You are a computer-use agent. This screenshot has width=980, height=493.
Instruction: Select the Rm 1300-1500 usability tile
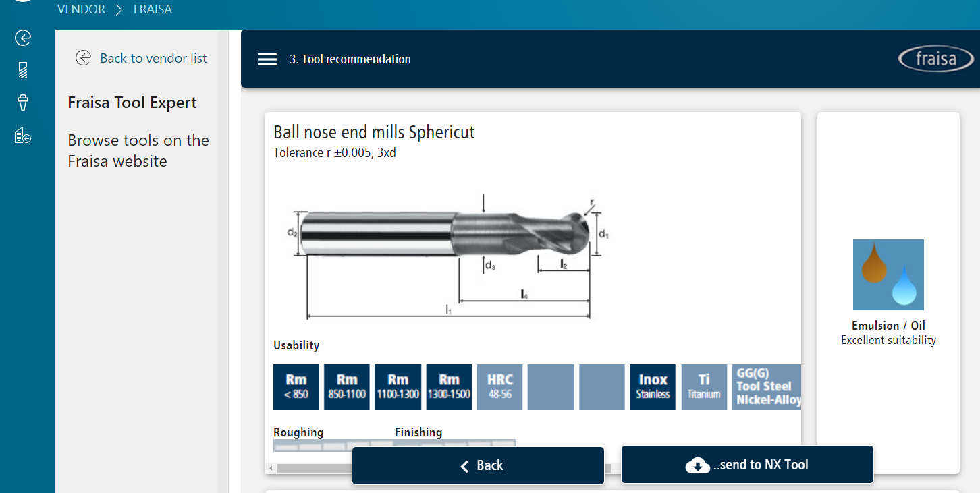point(449,387)
